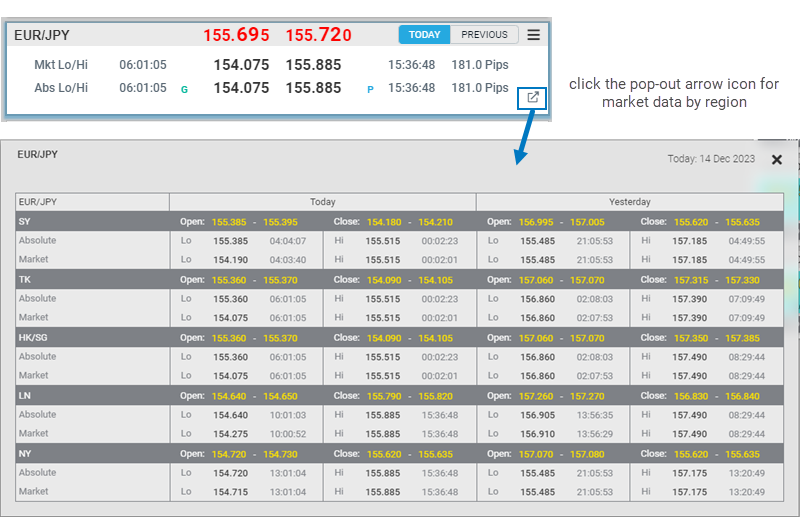Viewport: 800px width, 517px height.
Task: Click the pop-out arrow icon
Action: coord(533,98)
